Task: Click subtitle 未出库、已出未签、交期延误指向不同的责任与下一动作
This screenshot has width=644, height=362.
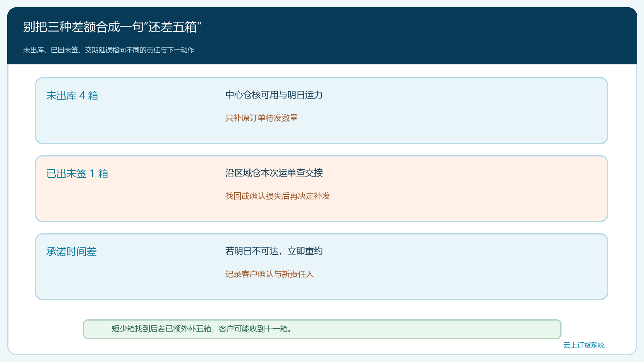Action: coord(109,50)
